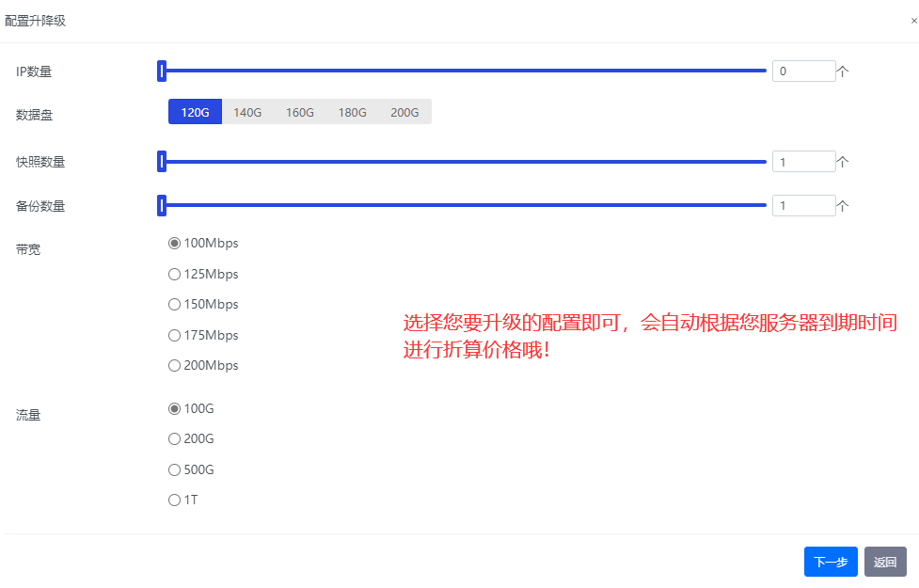Focus the 快照数量 number input field

(802, 162)
